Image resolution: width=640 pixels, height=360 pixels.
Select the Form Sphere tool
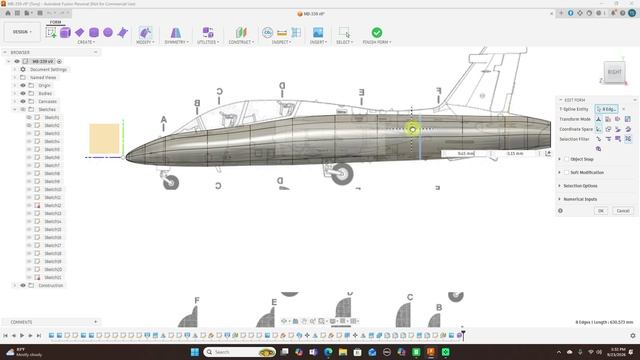coord(108,33)
